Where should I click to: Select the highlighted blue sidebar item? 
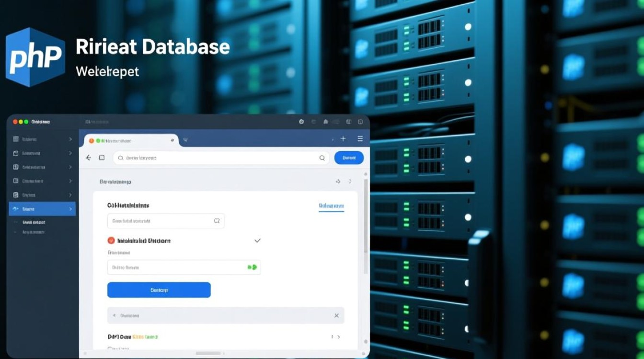42,209
